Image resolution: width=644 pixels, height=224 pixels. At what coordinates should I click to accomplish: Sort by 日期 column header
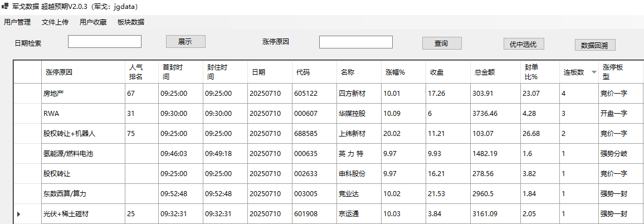270,72
